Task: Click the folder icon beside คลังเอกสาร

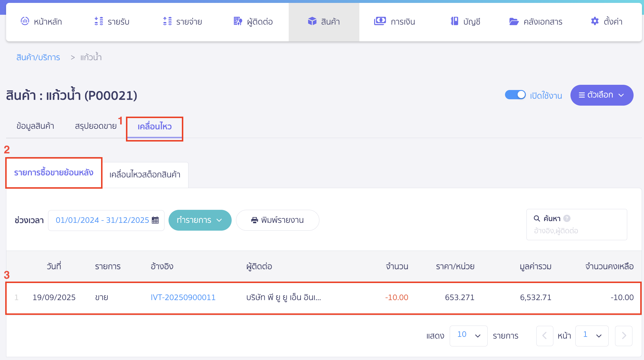Action: click(514, 21)
